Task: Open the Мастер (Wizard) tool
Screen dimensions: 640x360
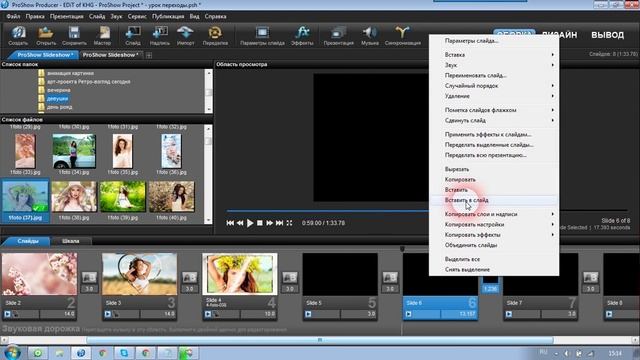Action: [102, 36]
